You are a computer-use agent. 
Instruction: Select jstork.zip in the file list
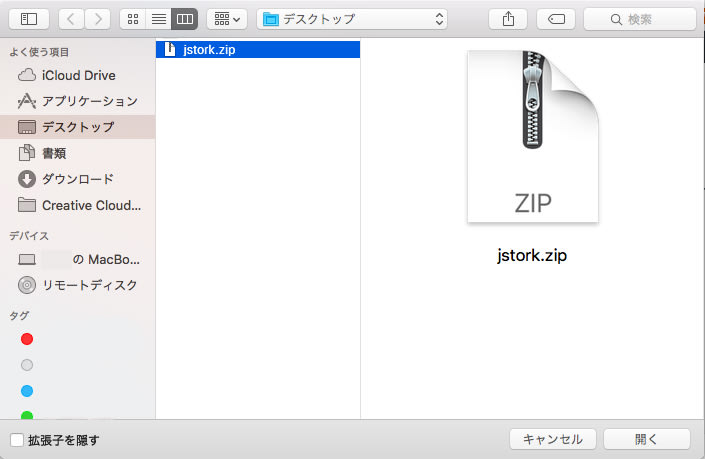click(x=258, y=49)
